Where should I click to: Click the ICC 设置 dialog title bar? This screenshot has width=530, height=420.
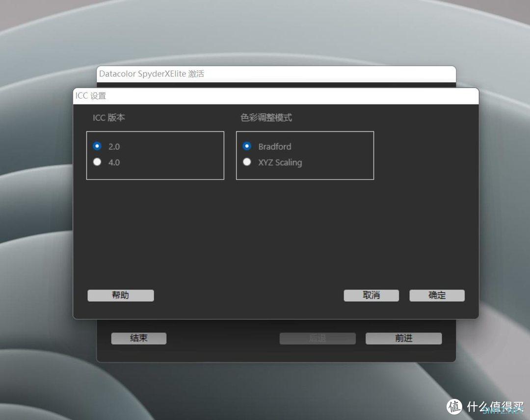coord(276,96)
